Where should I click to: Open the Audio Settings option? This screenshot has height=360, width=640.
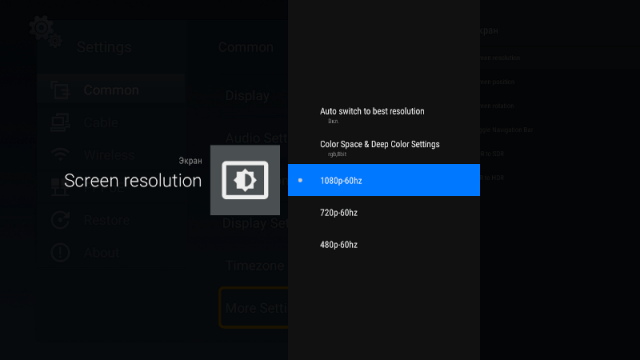pos(256,138)
